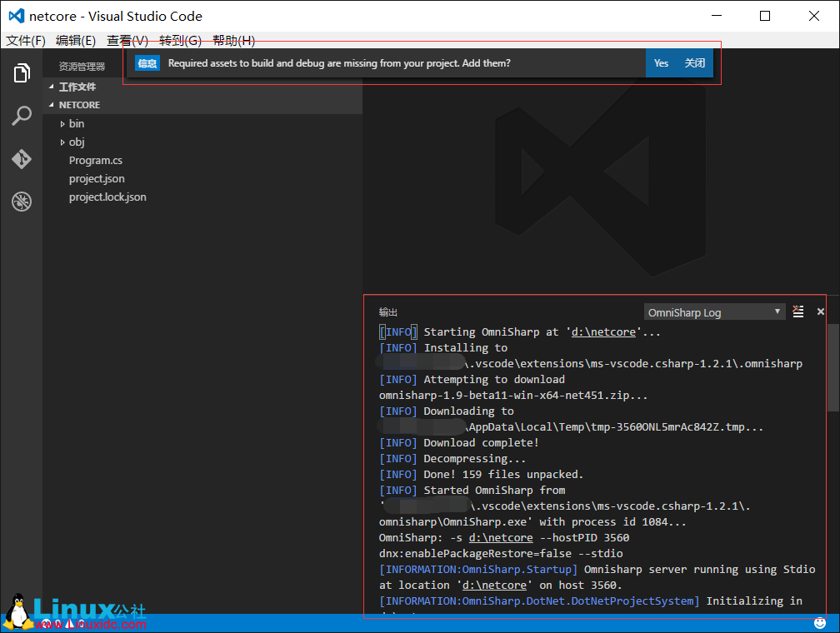Click the 'Download complete!' log line
Image resolution: width=840 pixels, height=633 pixels.
tap(458, 443)
